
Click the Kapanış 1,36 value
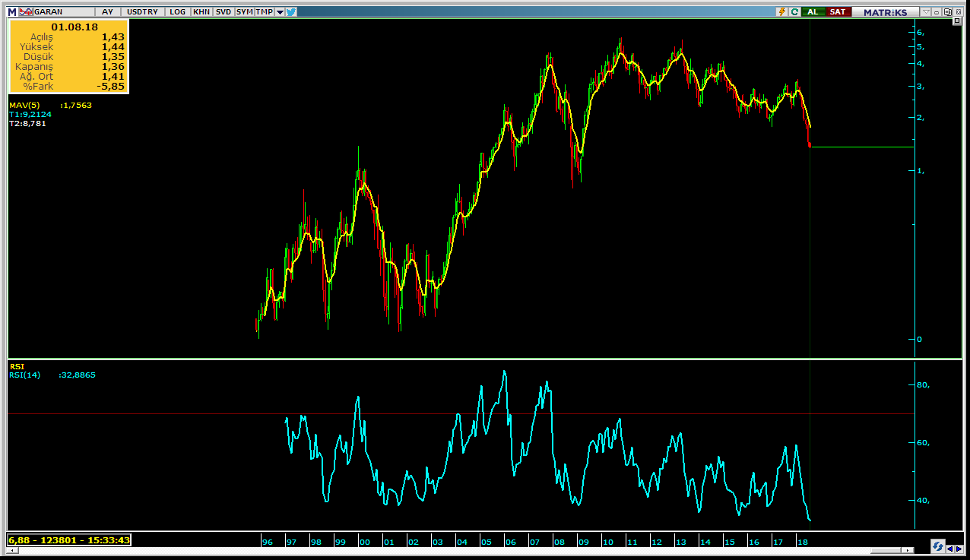coord(113,67)
